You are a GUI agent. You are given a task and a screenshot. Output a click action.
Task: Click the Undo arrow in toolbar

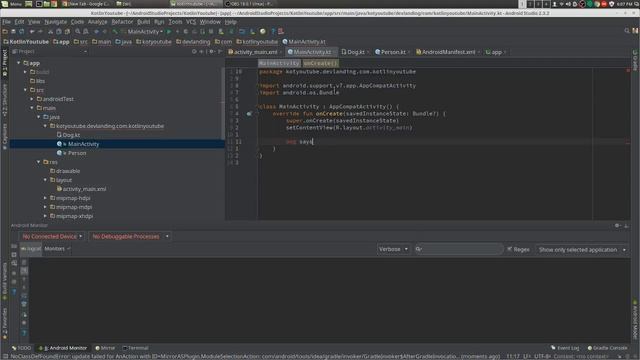(32, 31)
